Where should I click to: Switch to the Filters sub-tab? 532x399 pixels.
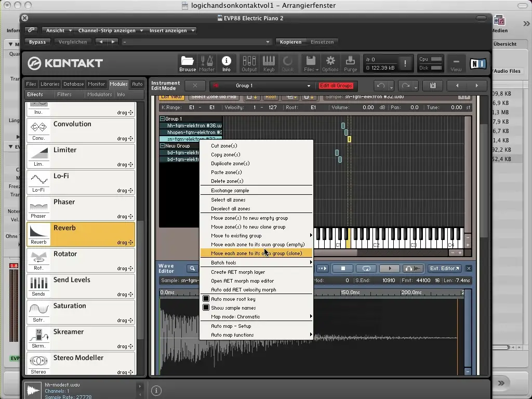coord(64,95)
